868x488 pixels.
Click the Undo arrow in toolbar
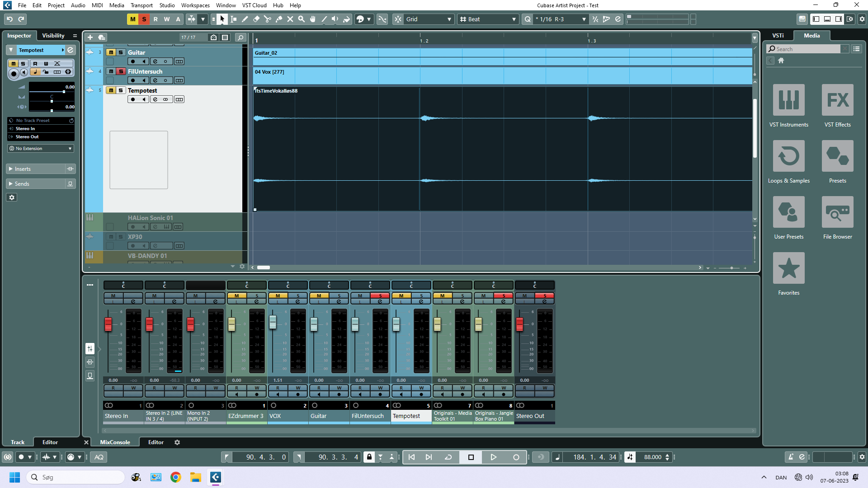[9, 19]
